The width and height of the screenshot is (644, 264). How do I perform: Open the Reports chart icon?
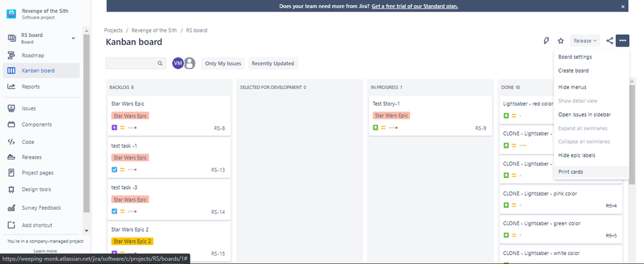click(x=12, y=86)
